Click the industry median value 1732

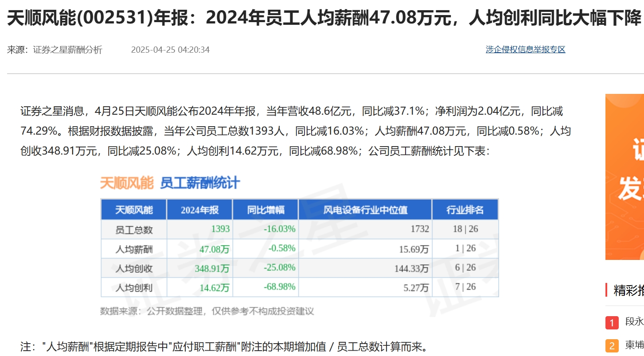coord(420,229)
